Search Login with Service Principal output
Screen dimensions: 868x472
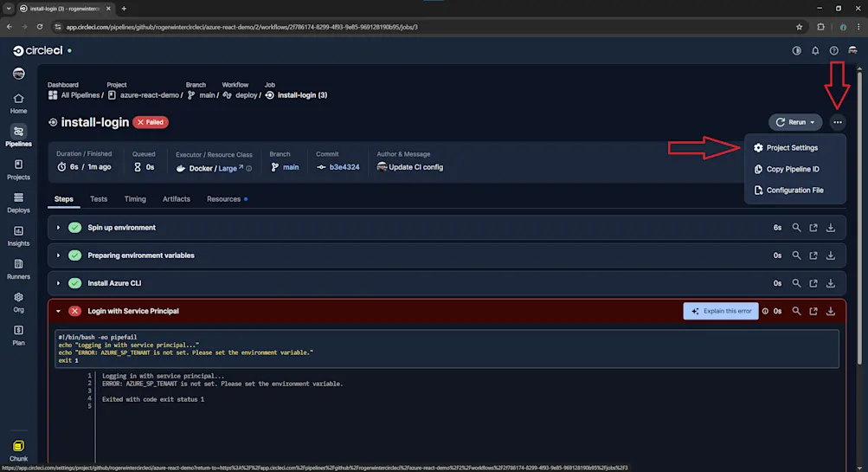tap(796, 311)
